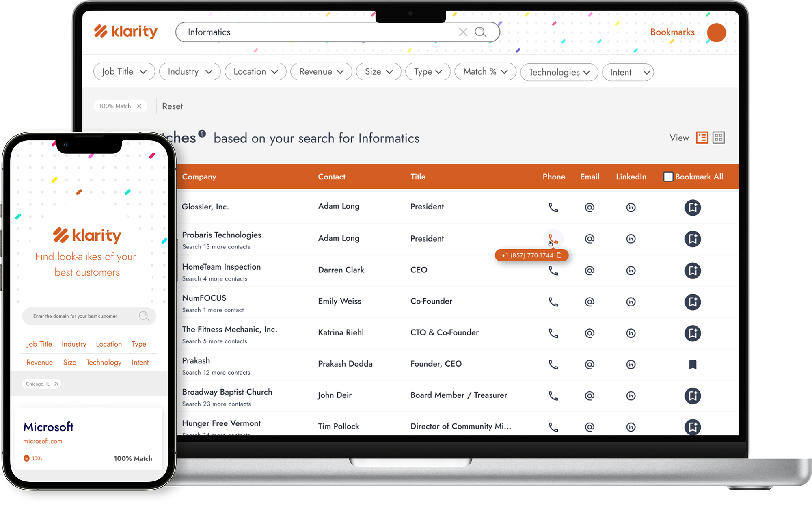Screen dimensions: 812x505
Task: Open the Industry filter dropdown
Action: [x=190, y=71]
